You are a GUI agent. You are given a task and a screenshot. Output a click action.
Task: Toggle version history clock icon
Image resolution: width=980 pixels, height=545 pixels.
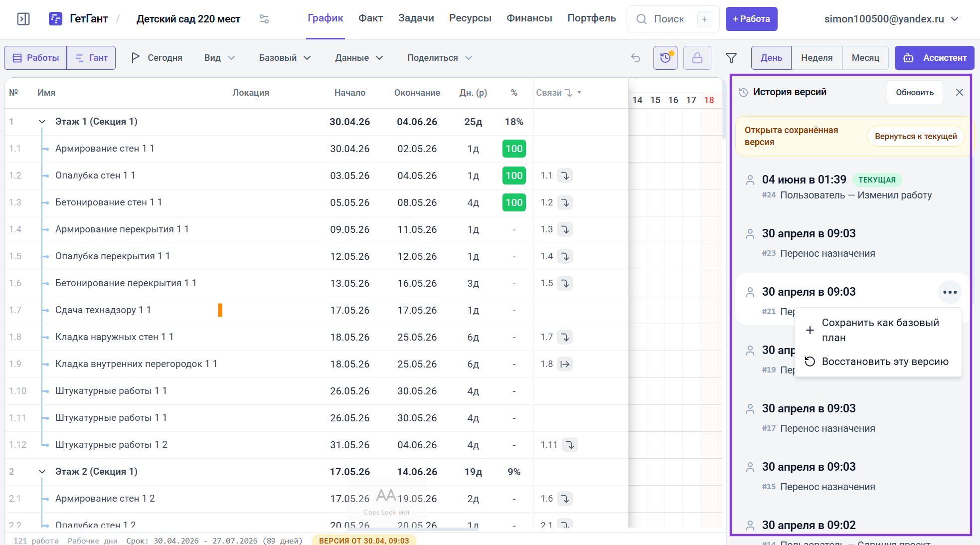pos(665,58)
